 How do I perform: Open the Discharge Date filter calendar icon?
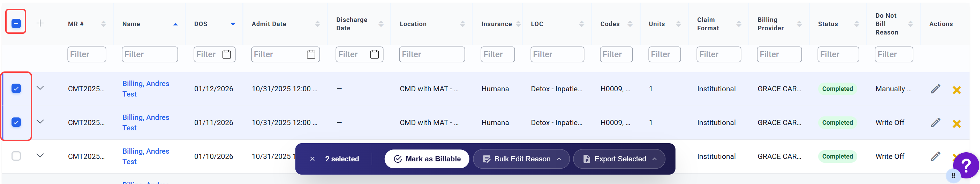click(374, 54)
